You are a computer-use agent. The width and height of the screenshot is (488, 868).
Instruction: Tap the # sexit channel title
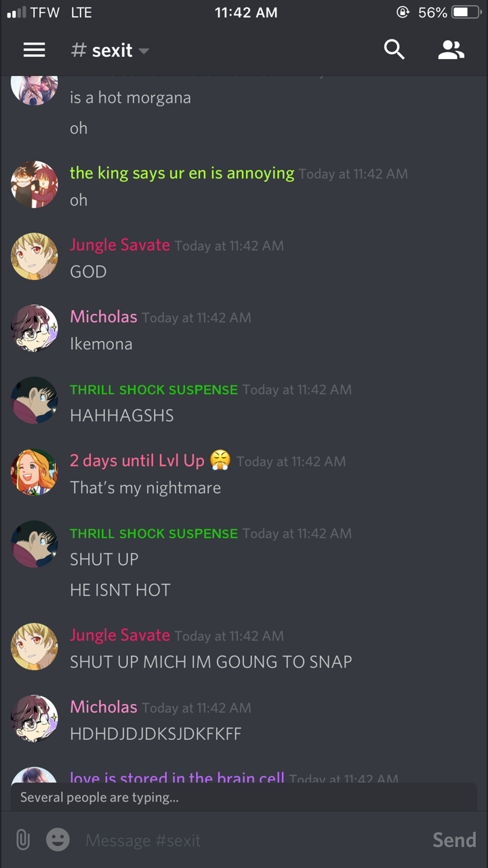[x=102, y=50]
